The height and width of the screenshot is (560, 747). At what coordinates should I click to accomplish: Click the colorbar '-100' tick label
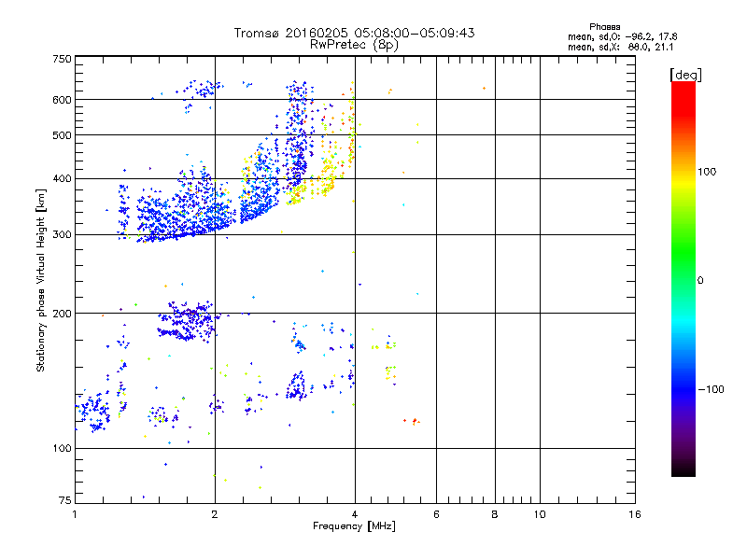coord(711,389)
